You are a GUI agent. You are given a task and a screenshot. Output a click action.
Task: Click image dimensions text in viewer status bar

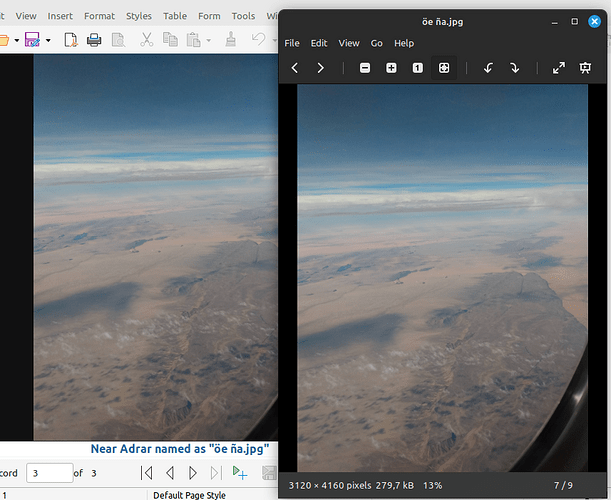coord(330,486)
